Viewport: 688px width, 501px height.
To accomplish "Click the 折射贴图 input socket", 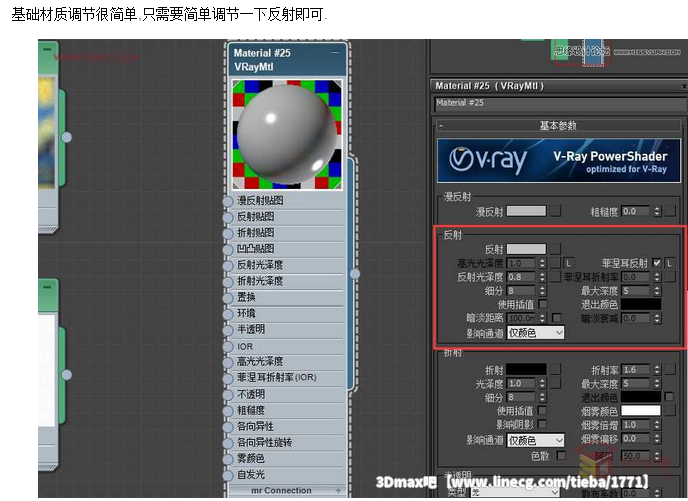I will 228,233.
